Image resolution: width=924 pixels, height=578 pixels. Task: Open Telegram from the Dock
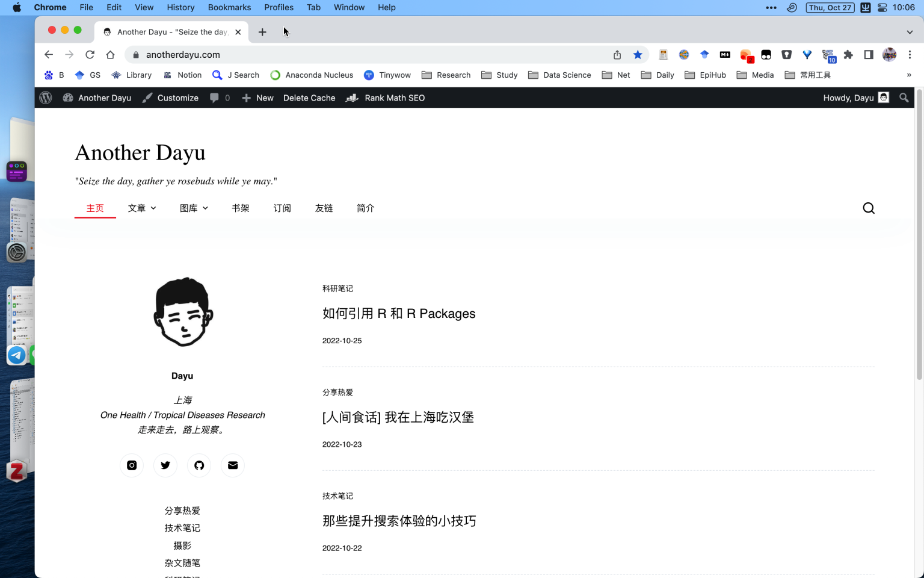point(16,355)
